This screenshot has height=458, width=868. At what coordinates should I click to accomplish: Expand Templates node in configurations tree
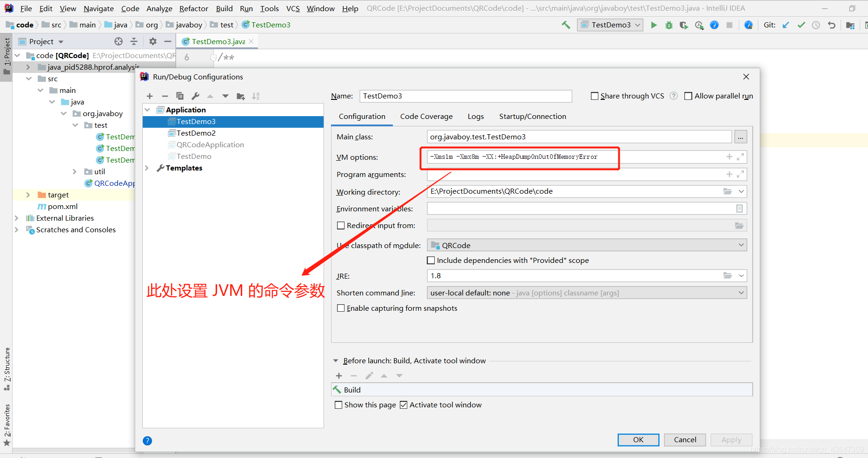click(147, 168)
